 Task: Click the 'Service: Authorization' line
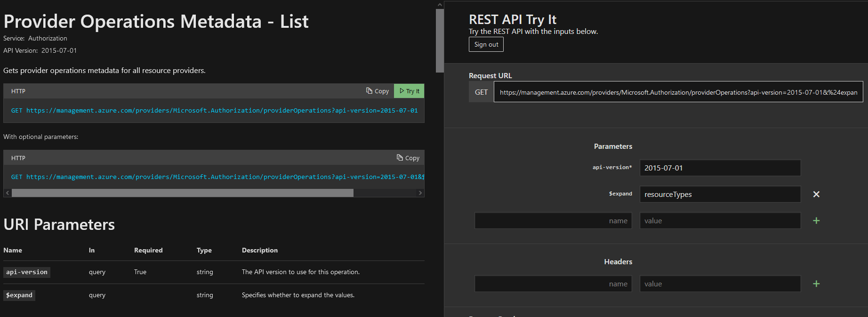[35, 38]
